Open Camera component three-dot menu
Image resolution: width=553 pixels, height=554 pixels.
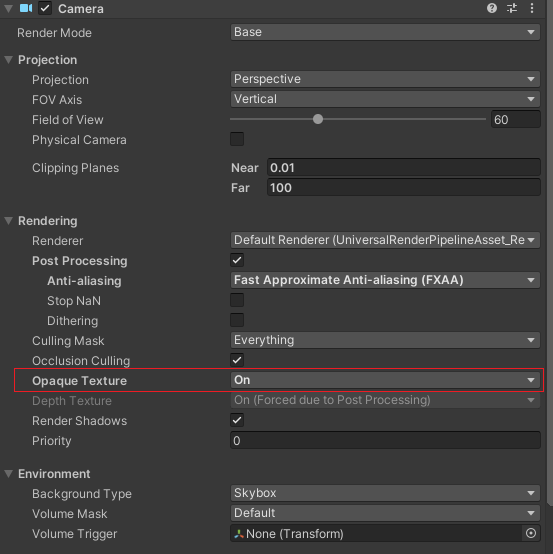(532, 8)
